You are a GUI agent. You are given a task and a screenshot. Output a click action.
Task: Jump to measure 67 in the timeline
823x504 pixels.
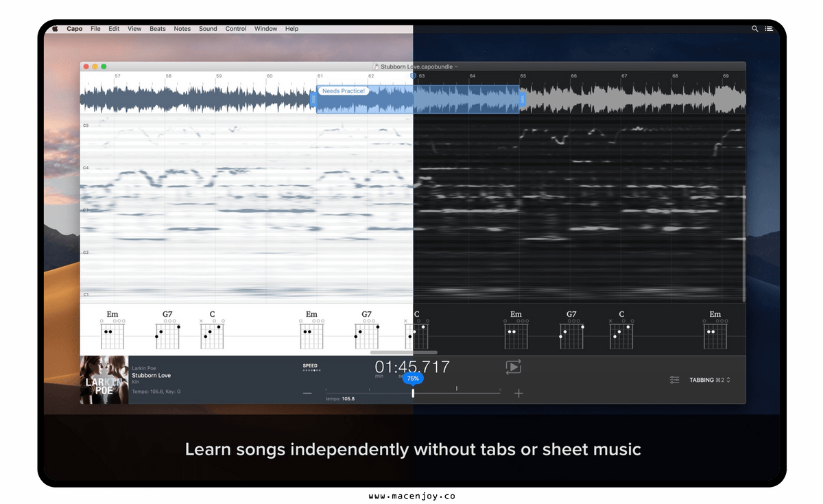625,75
